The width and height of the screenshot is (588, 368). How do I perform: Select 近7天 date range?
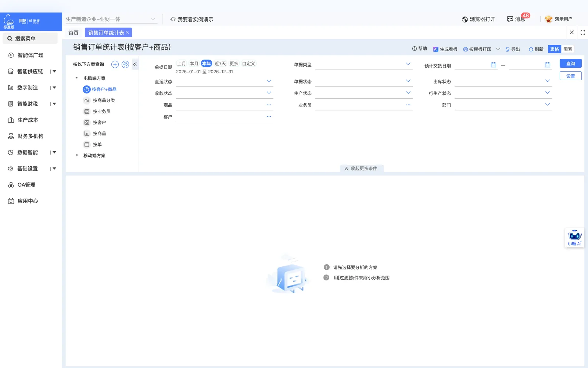point(220,63)
